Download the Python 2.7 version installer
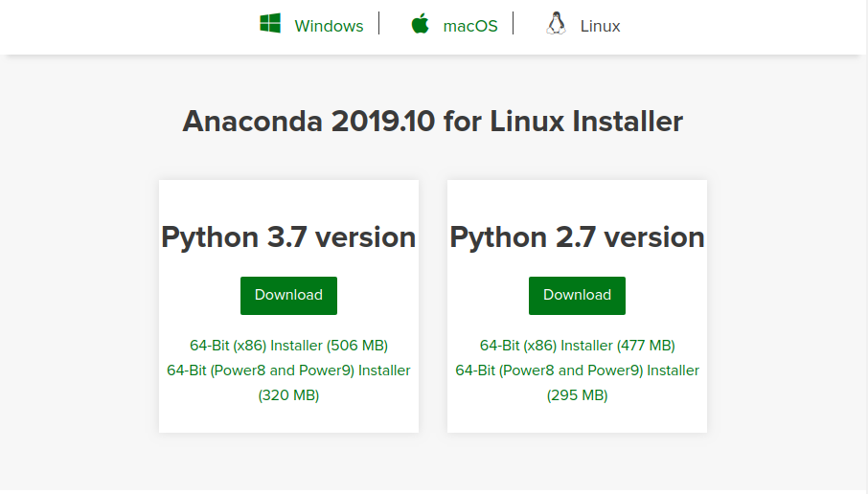The width and height of the screenshot is (868, 494). coord(577,296)
